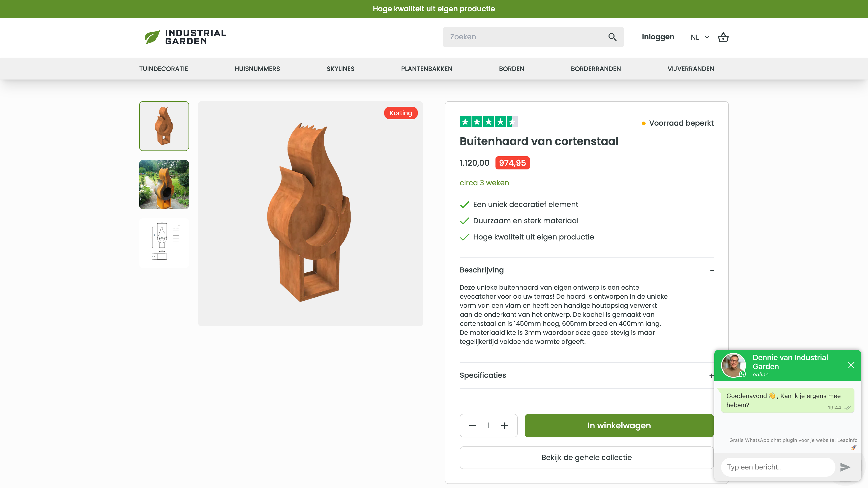Open Bekijk de gehele collectie
The width and height of the screenshot is (868, 488).
(x=586, y=457)
